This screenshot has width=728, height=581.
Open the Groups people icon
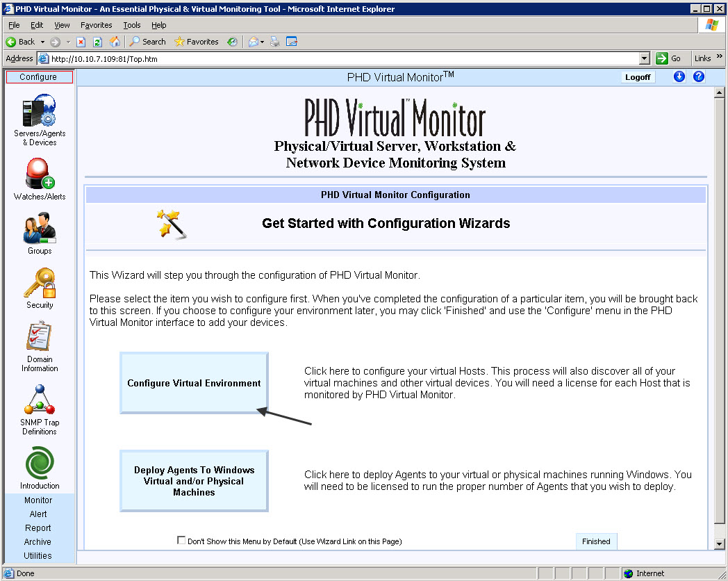click(x=40, y=228)
